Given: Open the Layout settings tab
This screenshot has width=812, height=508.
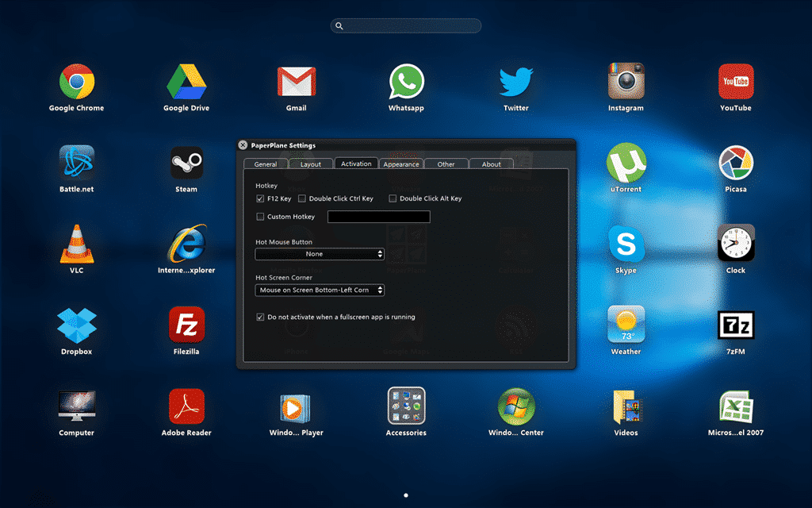Looking at the screenshot, I should [x=311, y=164].
